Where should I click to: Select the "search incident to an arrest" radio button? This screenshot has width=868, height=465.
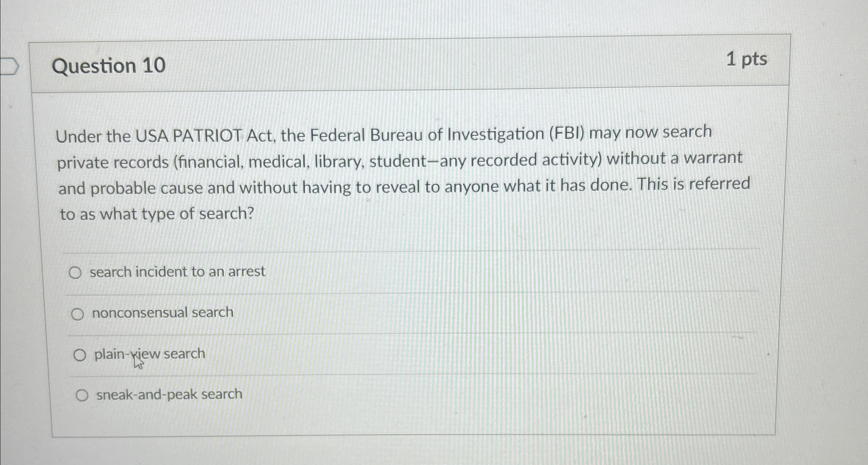76,271
